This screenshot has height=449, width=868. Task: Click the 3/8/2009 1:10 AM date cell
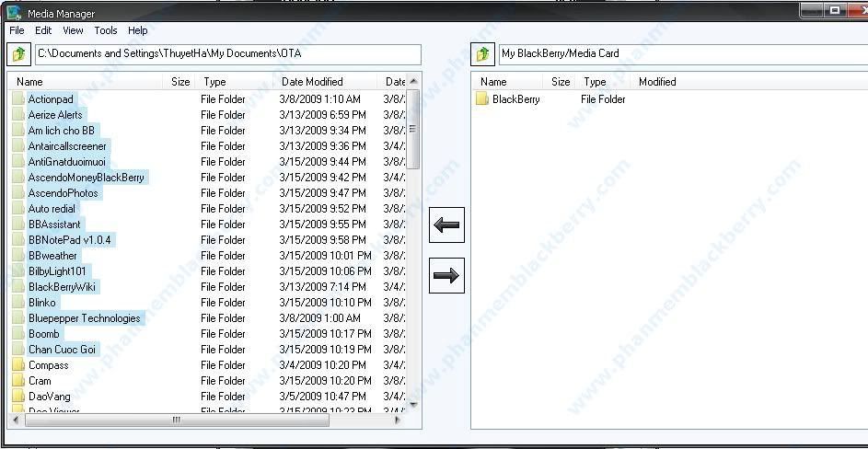[x=320, y=99]
